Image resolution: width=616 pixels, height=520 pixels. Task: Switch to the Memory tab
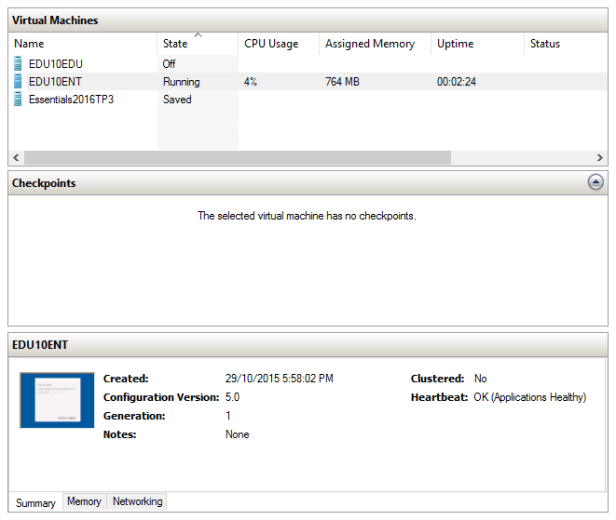84,502
